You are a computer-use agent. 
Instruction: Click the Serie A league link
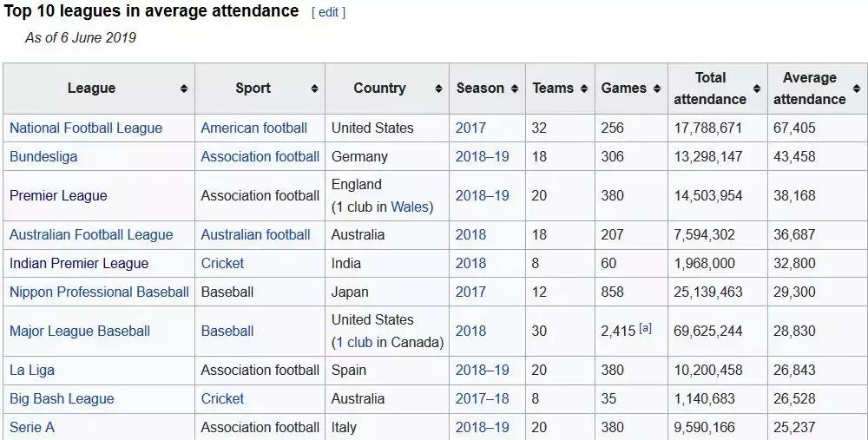point(32,427)
